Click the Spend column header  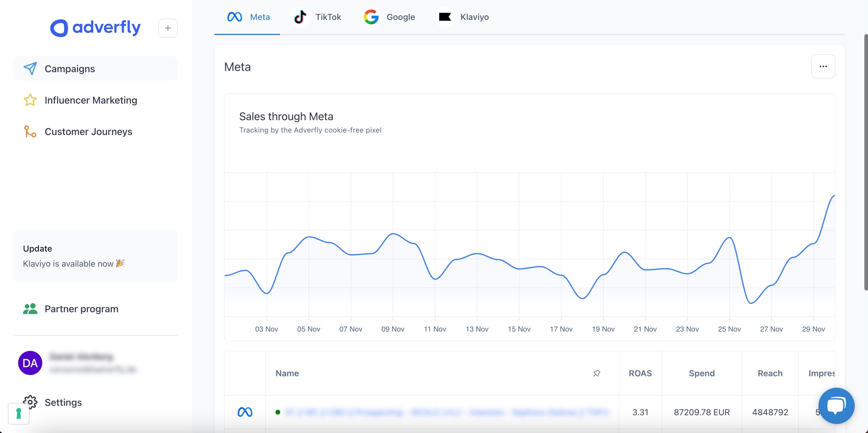point(702,373)
